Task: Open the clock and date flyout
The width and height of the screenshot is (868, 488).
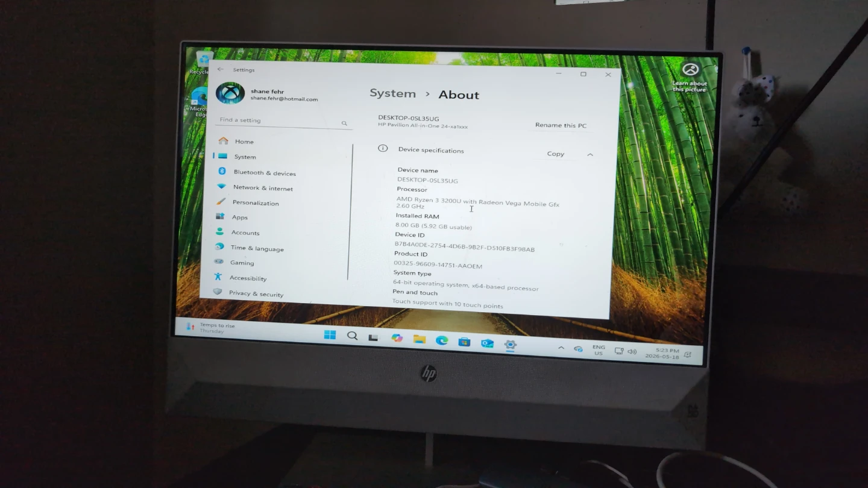Action: coord(662,353)
